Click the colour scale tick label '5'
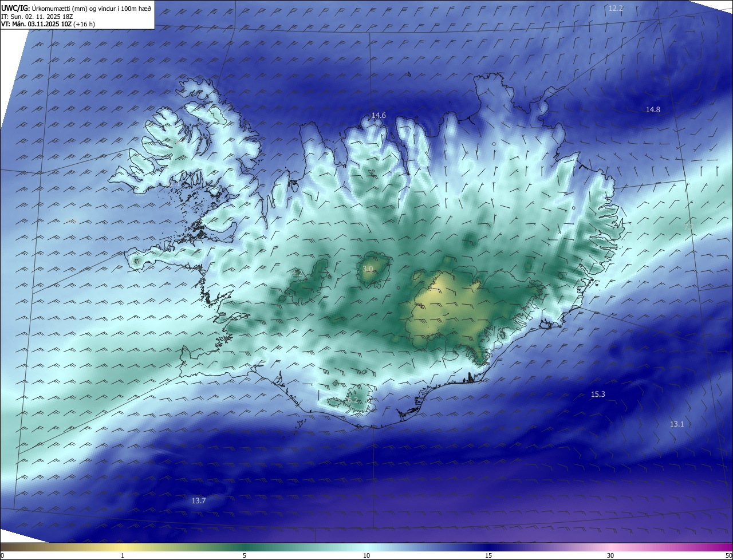 point(245,555)
